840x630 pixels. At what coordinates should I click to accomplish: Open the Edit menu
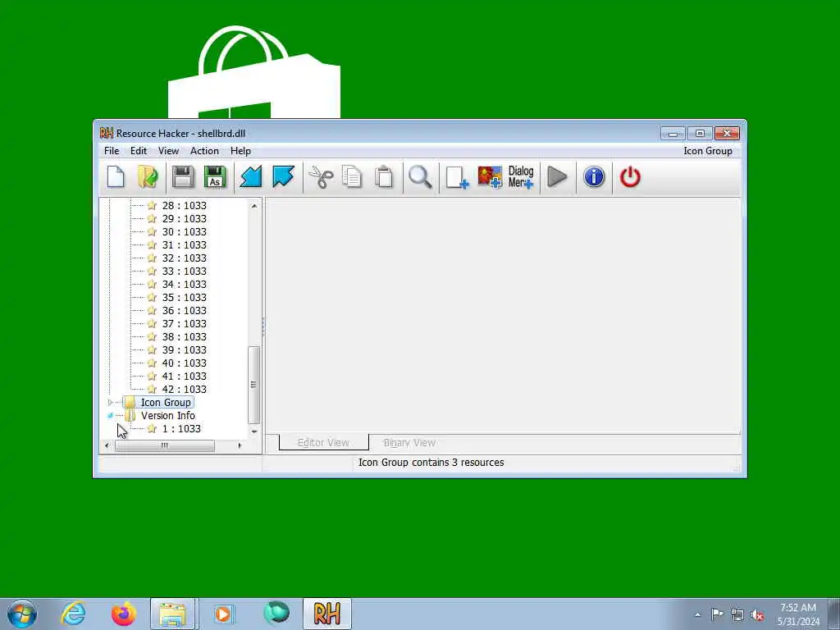[138, 151]
